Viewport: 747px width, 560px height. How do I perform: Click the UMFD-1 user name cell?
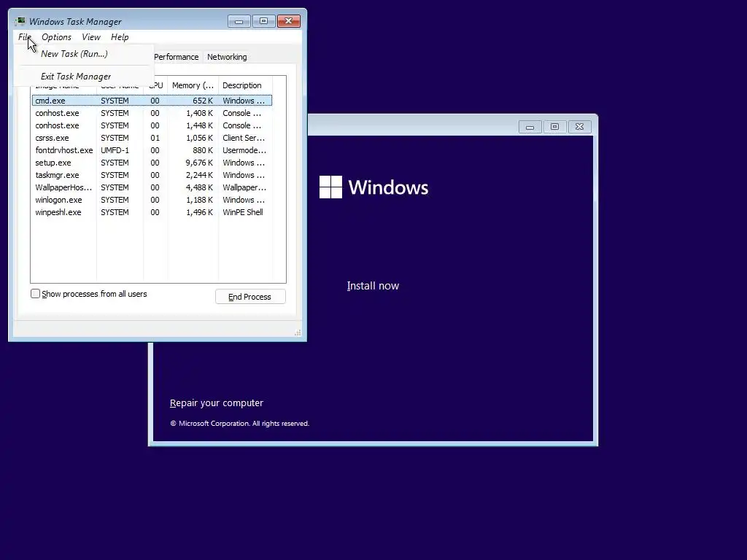click(x=115, y=150)
